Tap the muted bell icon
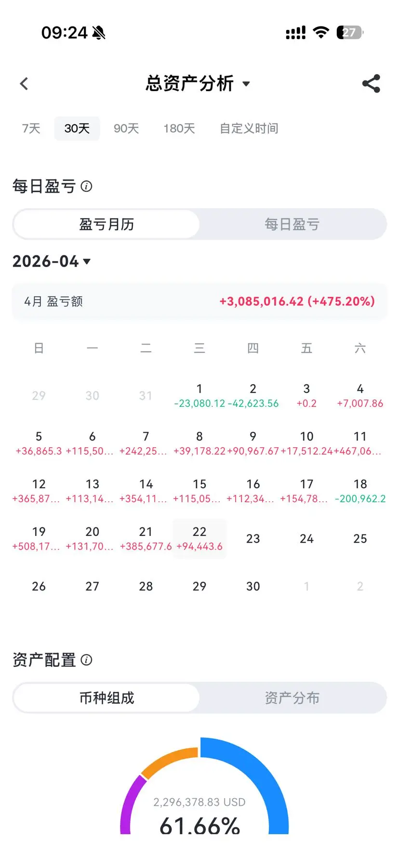The height and width of the screenshot is (868, 399). [x=99, y=33]
